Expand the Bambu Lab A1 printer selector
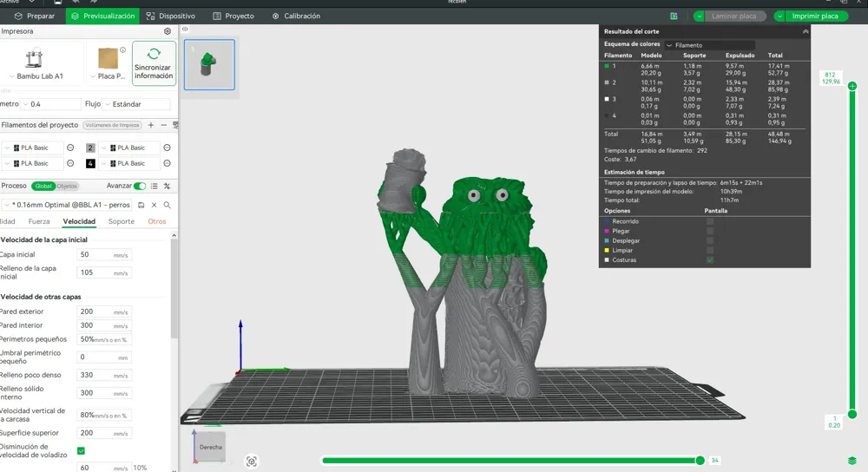This screenshot has width=868, height=472. [x=36, y=76]
